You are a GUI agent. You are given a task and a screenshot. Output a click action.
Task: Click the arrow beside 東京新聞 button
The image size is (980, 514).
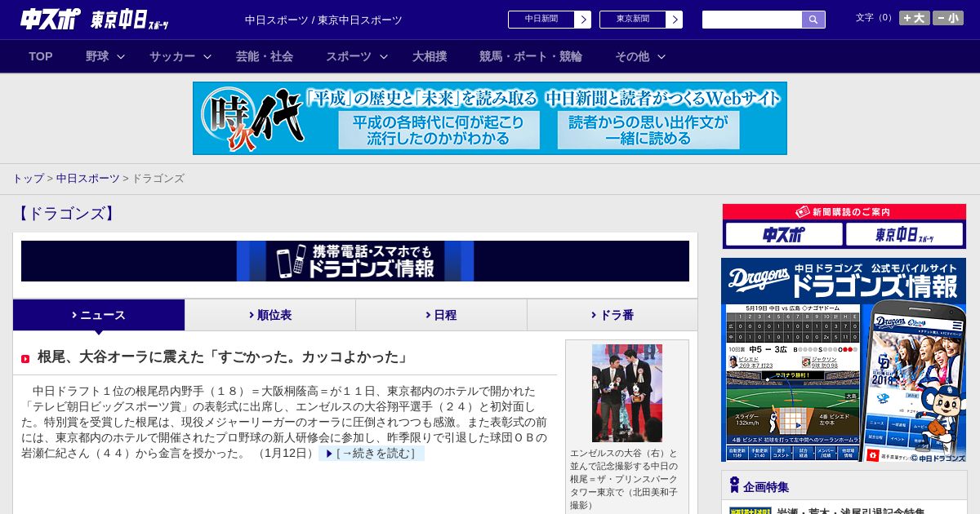[674, 20]
